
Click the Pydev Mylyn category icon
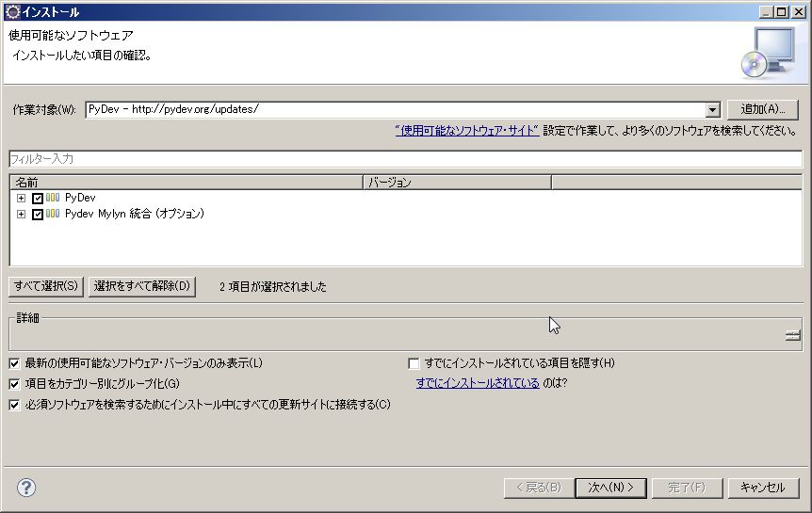[53, 214]
